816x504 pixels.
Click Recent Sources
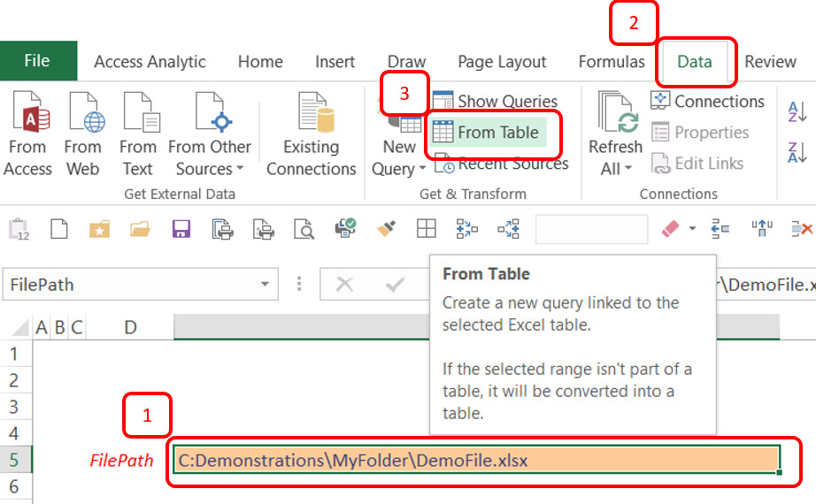[x=502, y=164]
